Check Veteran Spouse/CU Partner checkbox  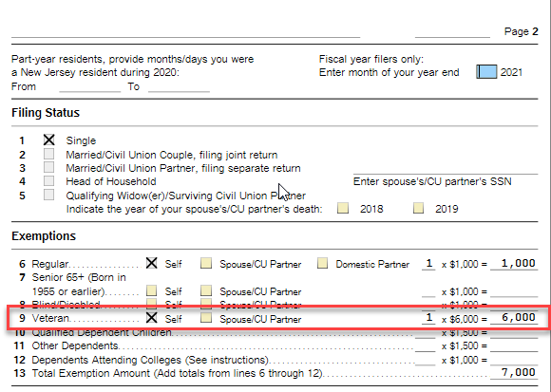(x=206, y=318)
